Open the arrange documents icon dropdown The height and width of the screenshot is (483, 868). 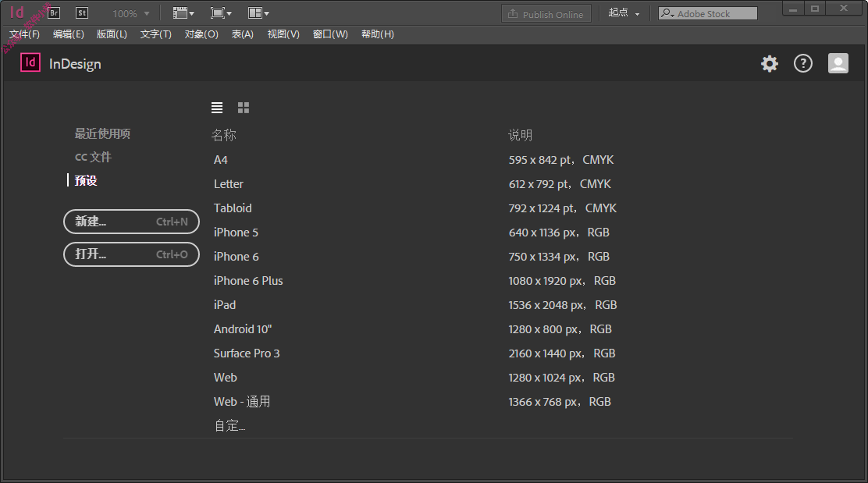(258, 12)
